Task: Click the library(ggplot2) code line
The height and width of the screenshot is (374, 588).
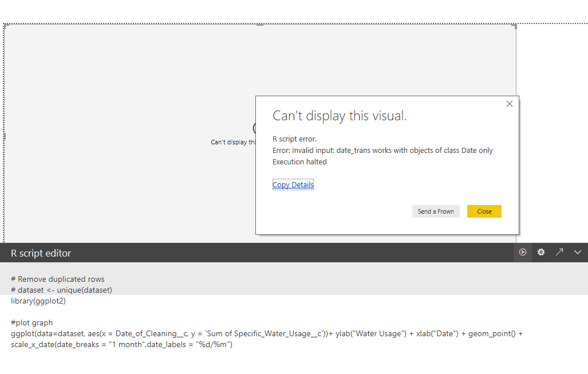Action: (x=38, y=301)
